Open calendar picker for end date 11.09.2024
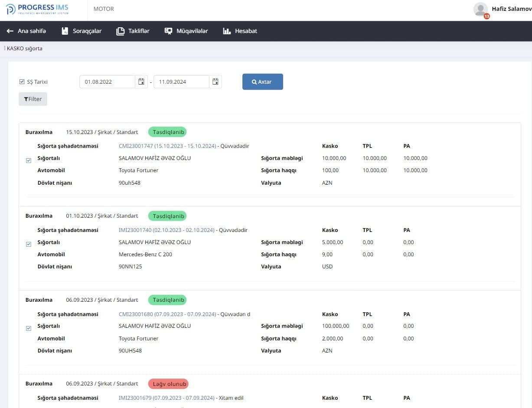The height and width of the screenshot is (408, 532). [x=215, y=82]
